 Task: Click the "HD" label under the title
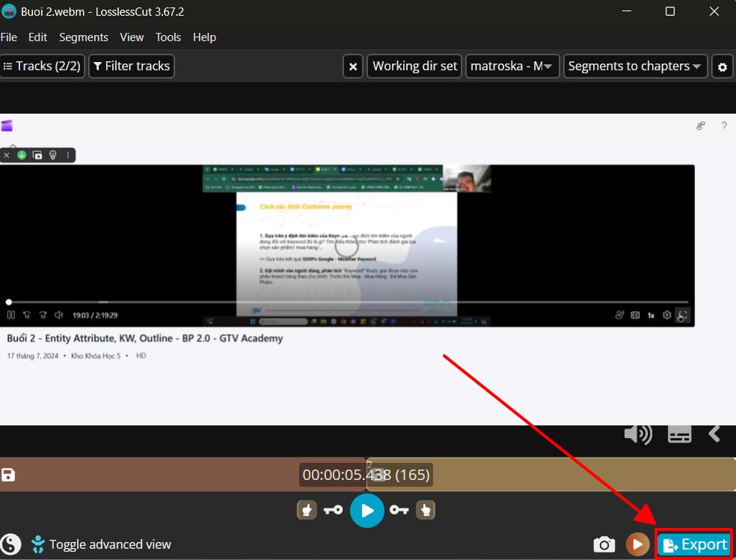click(x=141, y=355)
